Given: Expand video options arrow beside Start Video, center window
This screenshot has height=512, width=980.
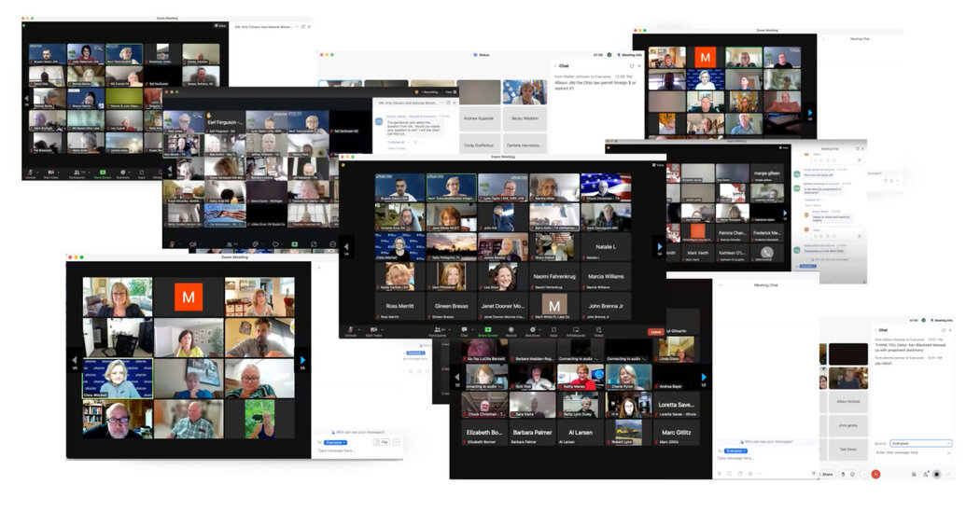Looking at the screenshot, I should [383, 329].
